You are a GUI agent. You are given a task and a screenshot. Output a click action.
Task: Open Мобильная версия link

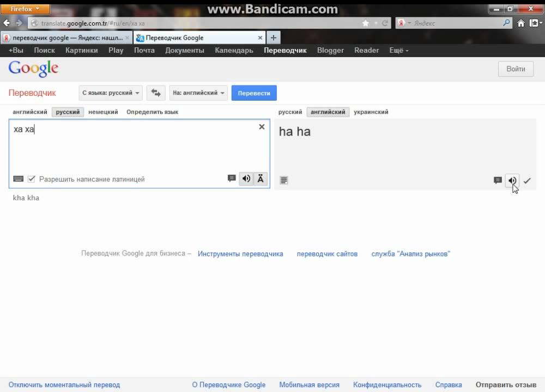pyautogui.click(x=310, y=385)
